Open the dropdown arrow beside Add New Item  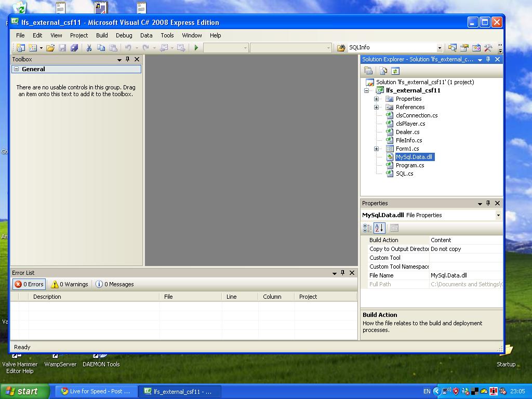(41, 48)
